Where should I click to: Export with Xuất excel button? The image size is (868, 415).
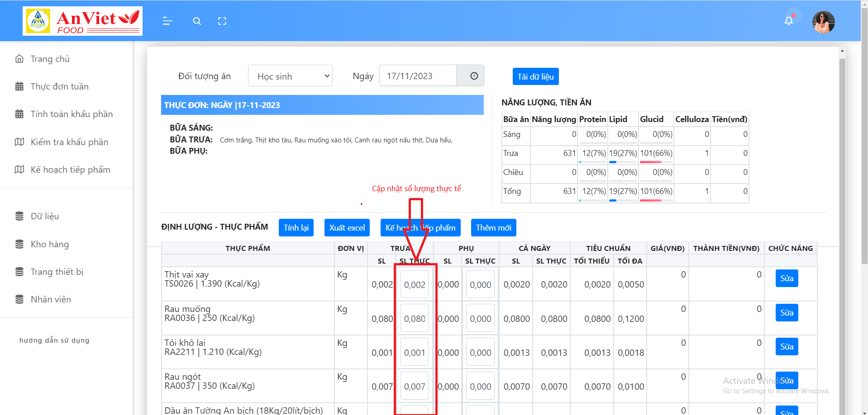(x=347, y=228)
